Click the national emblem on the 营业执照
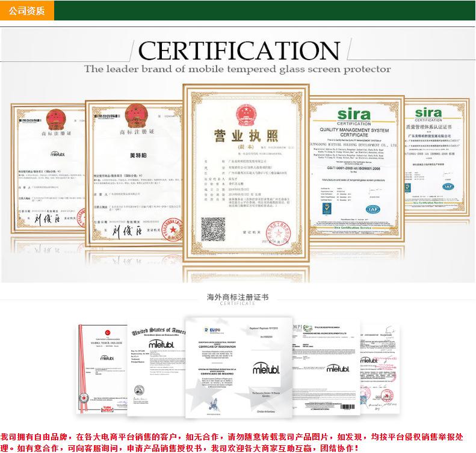476x453 pixels. coord(246,115)
